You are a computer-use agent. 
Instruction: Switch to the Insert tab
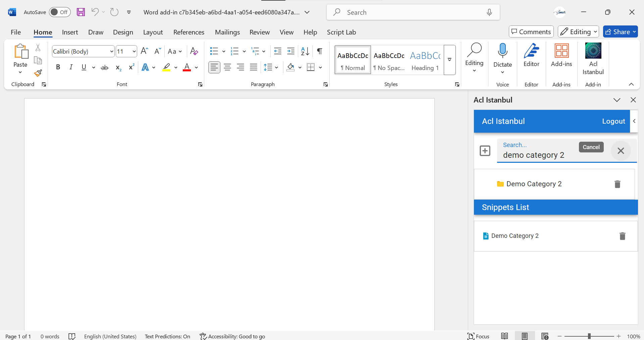coord(70,32)
